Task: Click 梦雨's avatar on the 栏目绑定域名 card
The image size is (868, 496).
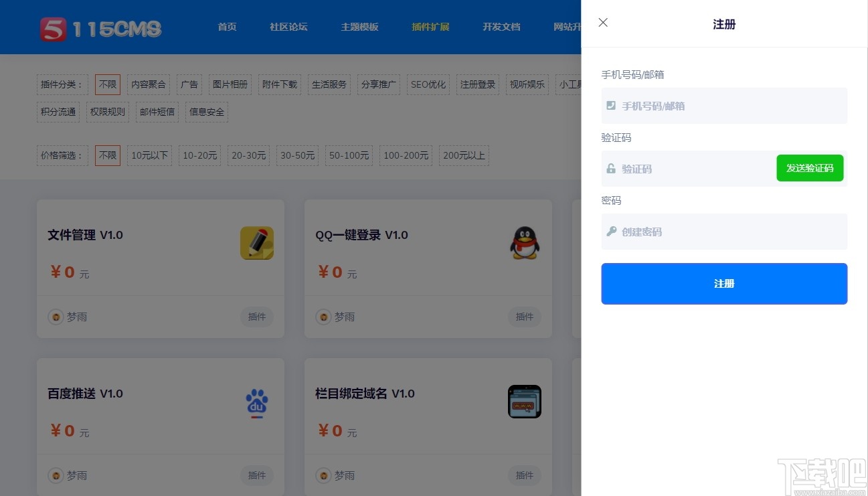Action: point(323,475)
